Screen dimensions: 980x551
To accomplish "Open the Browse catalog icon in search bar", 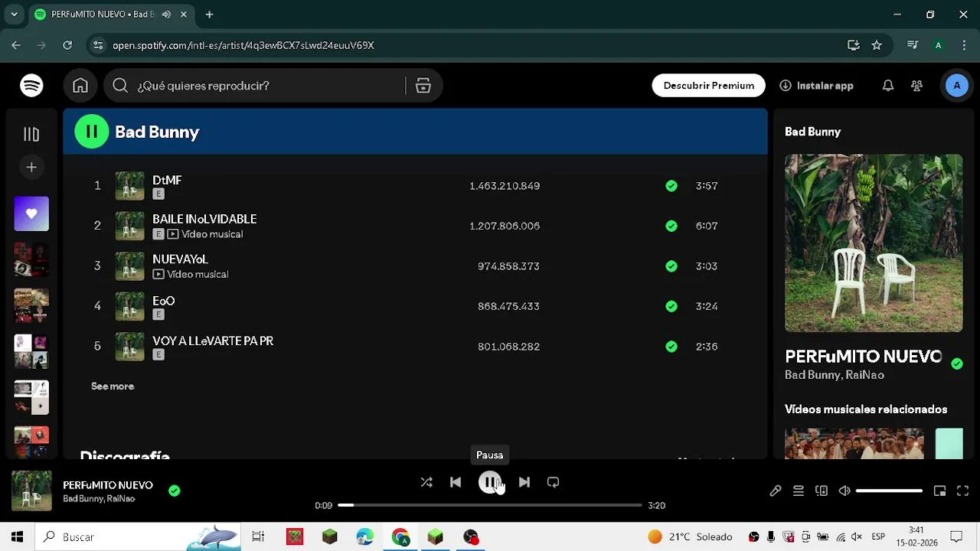I will (x=423, y=86).
